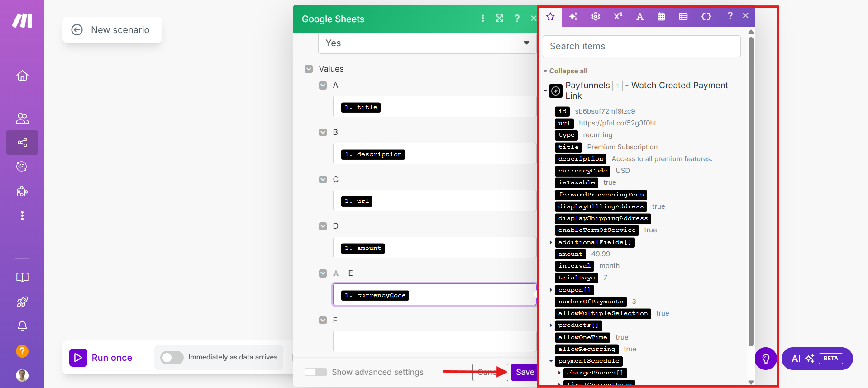
Task: Expand Google Sheets module to fullscreen
Action: coord(499,19)
